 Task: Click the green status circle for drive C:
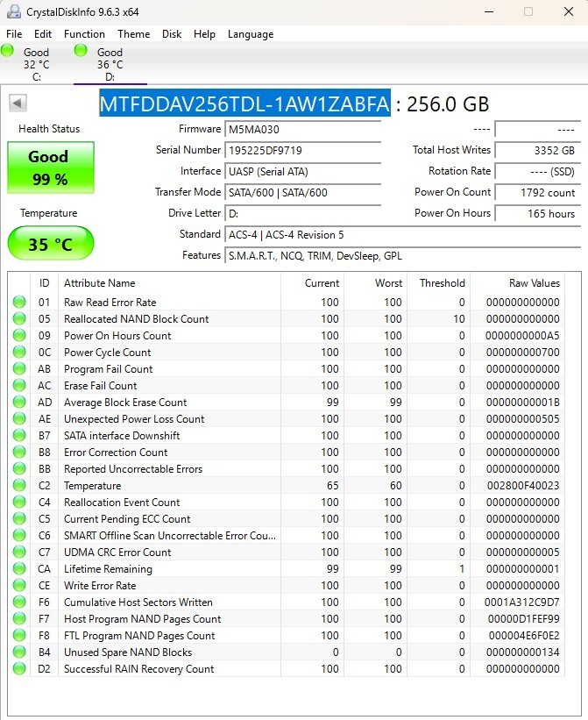point(7,50)
